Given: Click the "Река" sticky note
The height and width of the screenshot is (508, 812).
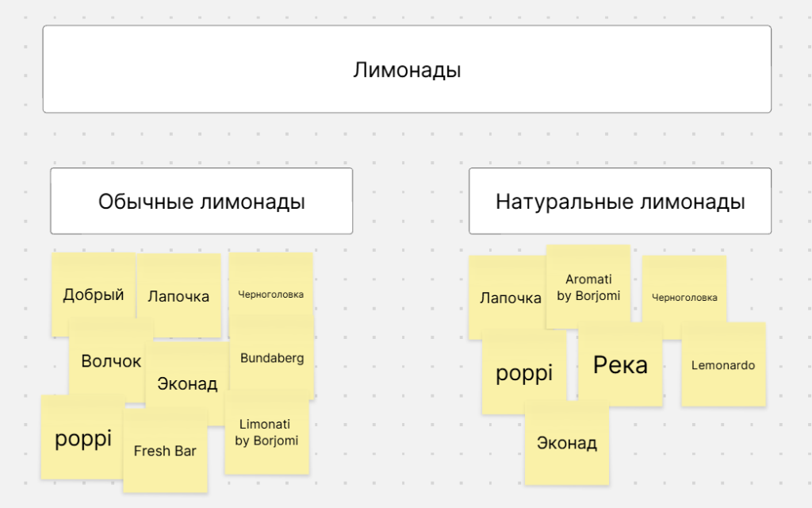Looking at the screenshot, I should 620,365.
